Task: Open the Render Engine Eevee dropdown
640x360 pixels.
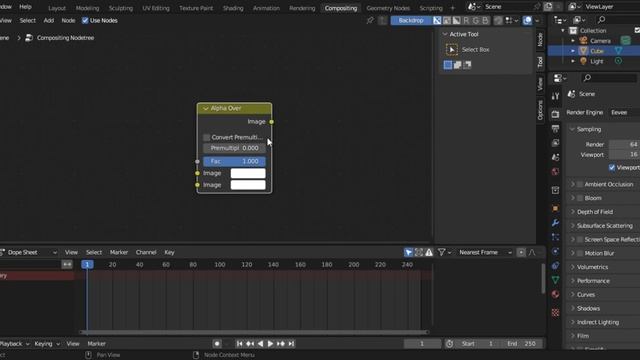Action: [624, 113]
